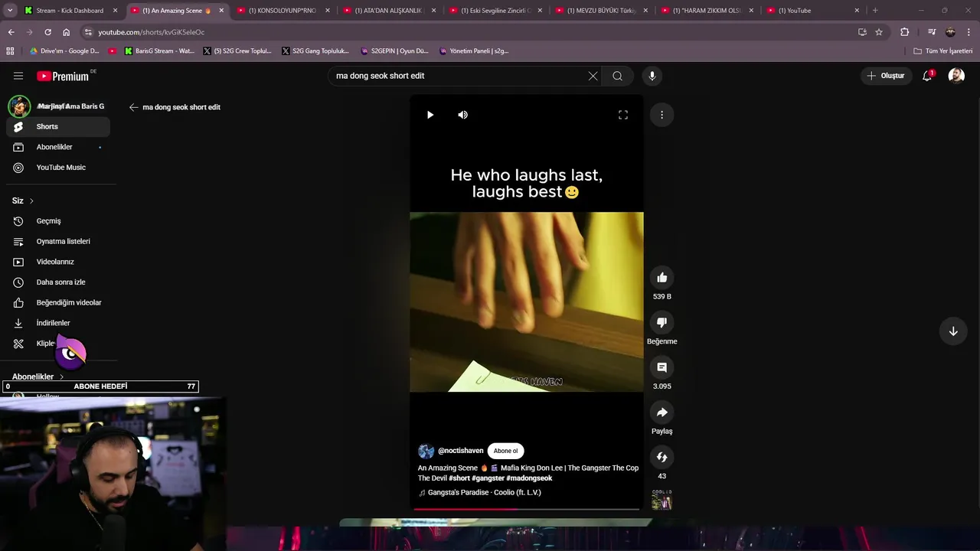Start voice search with the microphone icon

click(x=652, y=76)
